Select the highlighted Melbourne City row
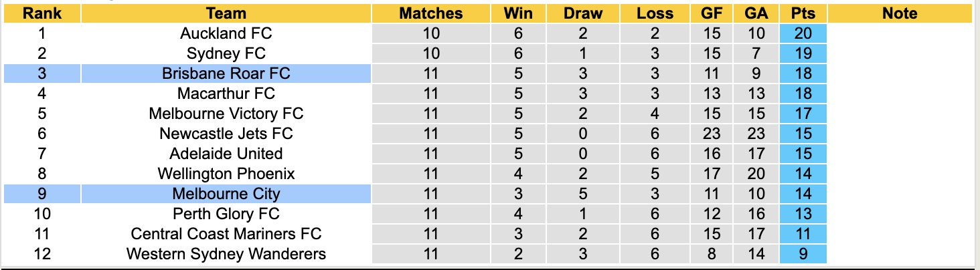Image resolution: width=980 pixels, height=270 pixels. (226, 194)
